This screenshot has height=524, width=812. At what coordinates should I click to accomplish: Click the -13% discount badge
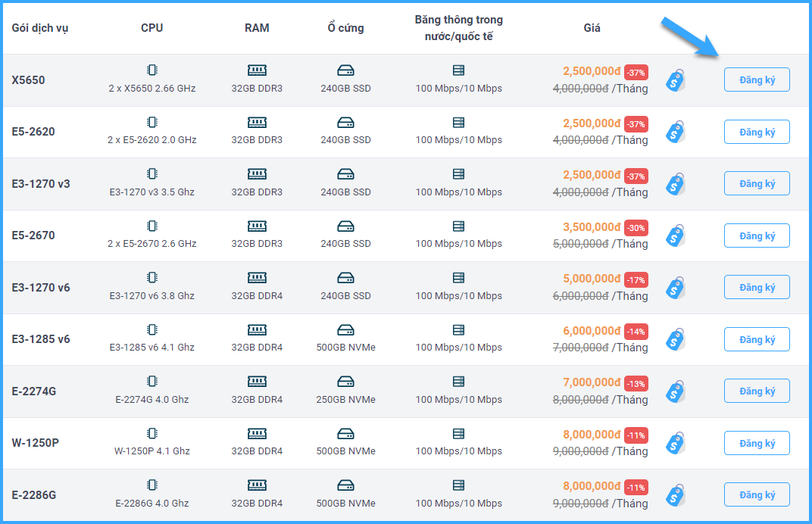(636, 384)
